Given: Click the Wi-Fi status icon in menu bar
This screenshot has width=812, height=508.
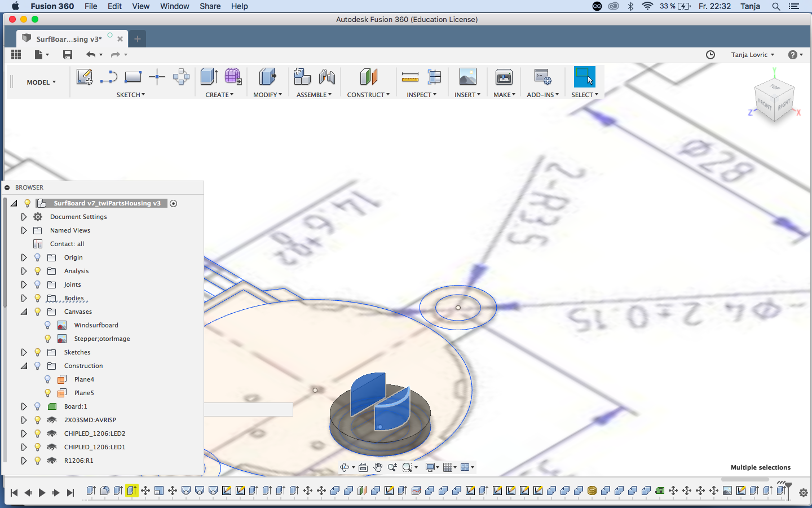Looking at the screenshot, I should (648, 6).
